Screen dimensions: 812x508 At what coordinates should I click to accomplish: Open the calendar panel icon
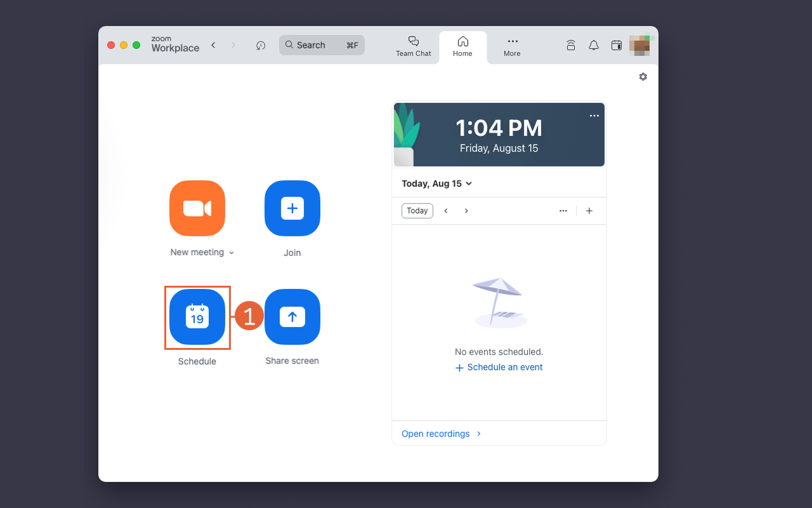pos(616,45)
